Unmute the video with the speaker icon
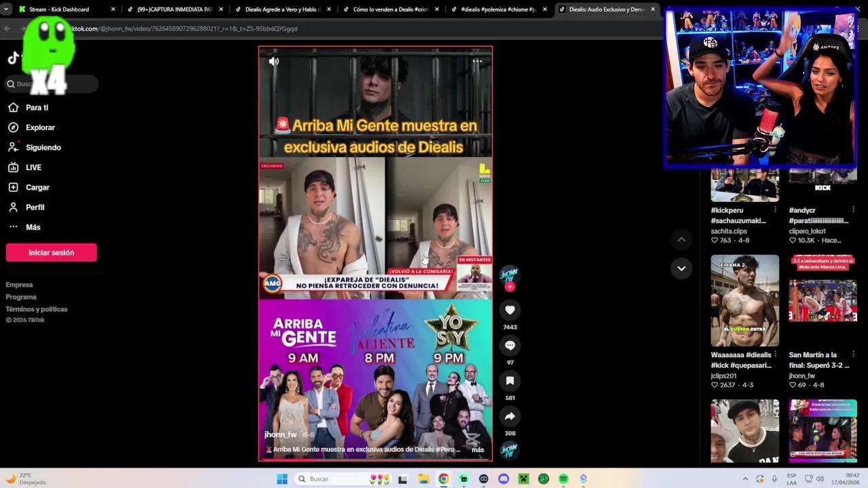Screen dimensions: 868x488 coord(273,61)
